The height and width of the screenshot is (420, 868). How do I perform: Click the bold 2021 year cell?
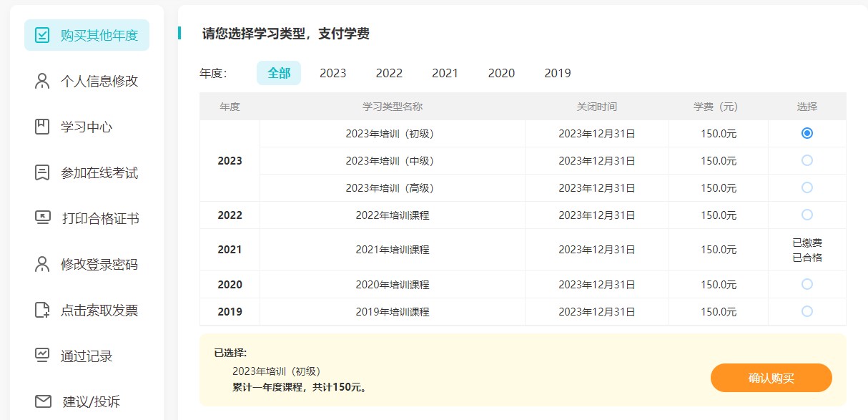pos(230,250)
